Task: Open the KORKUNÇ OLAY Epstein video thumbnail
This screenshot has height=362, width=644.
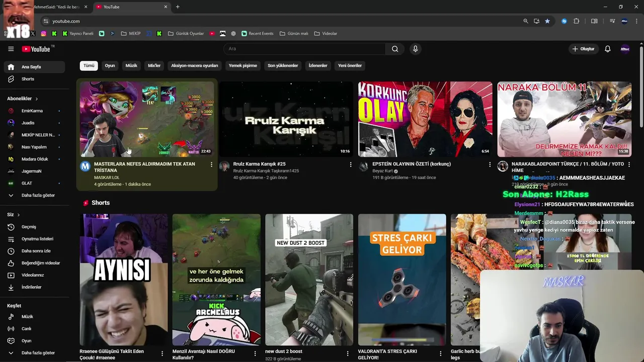Action: click(425, 119)
